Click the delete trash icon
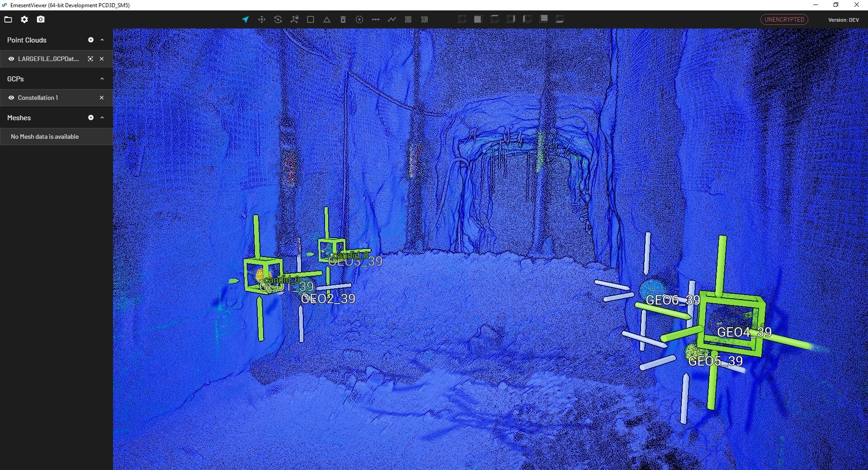 (343, 19)
